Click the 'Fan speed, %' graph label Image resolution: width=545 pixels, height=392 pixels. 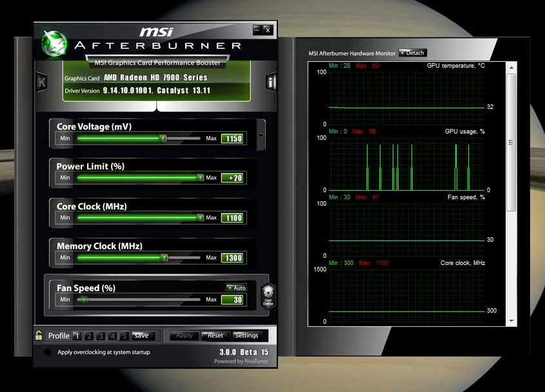click(466, 197)
